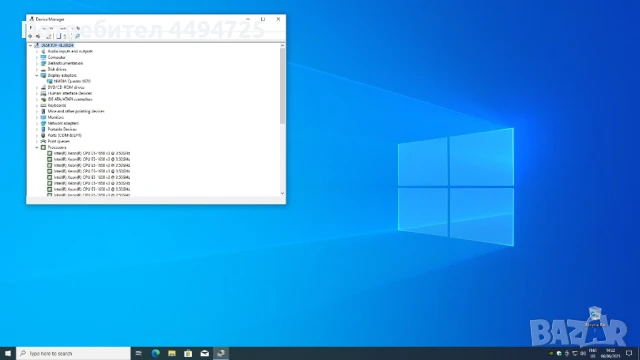Click the network icon in system tray
640x360 pixels.
tap(575, 353)
